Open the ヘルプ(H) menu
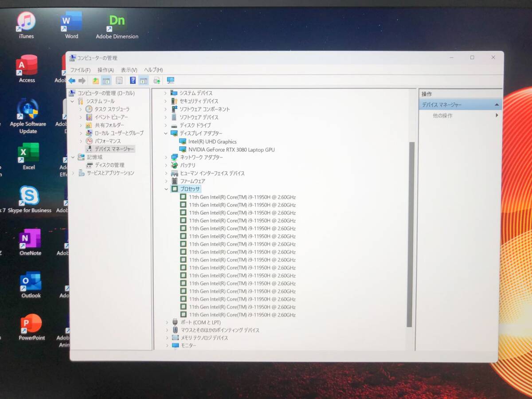The image size is (532, 399). point(153,70)
